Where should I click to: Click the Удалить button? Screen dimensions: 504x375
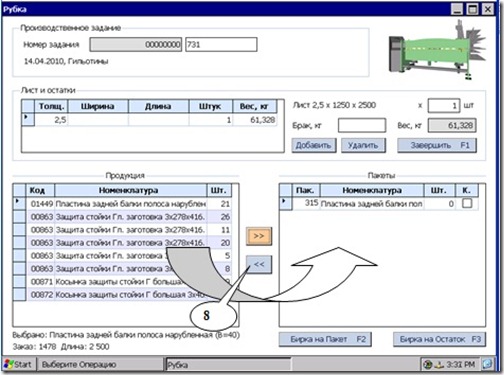pyautogui.click(x=363, y=145)
